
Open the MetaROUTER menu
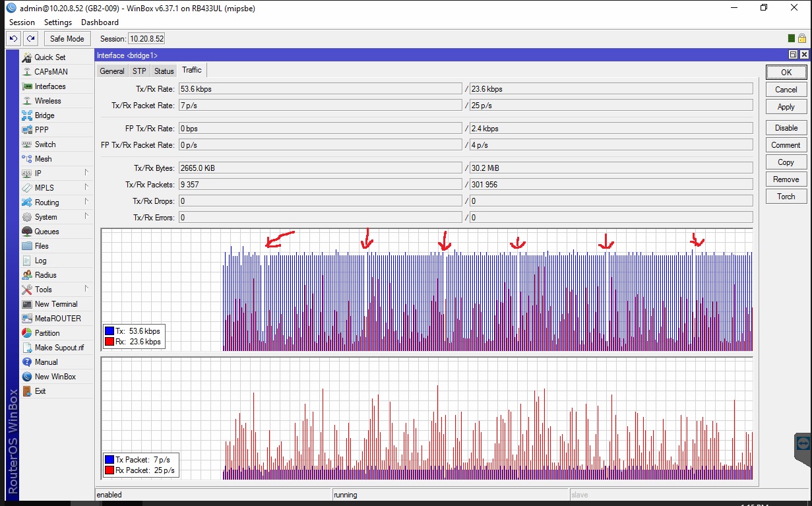(58, 319)
